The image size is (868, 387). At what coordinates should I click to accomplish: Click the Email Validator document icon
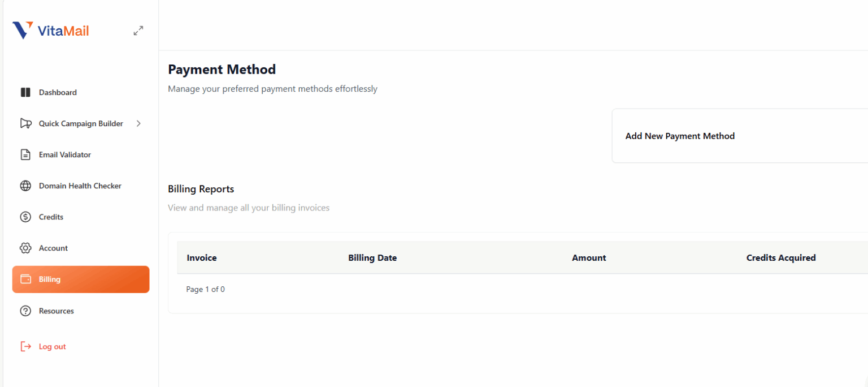(x=25, y=154)
